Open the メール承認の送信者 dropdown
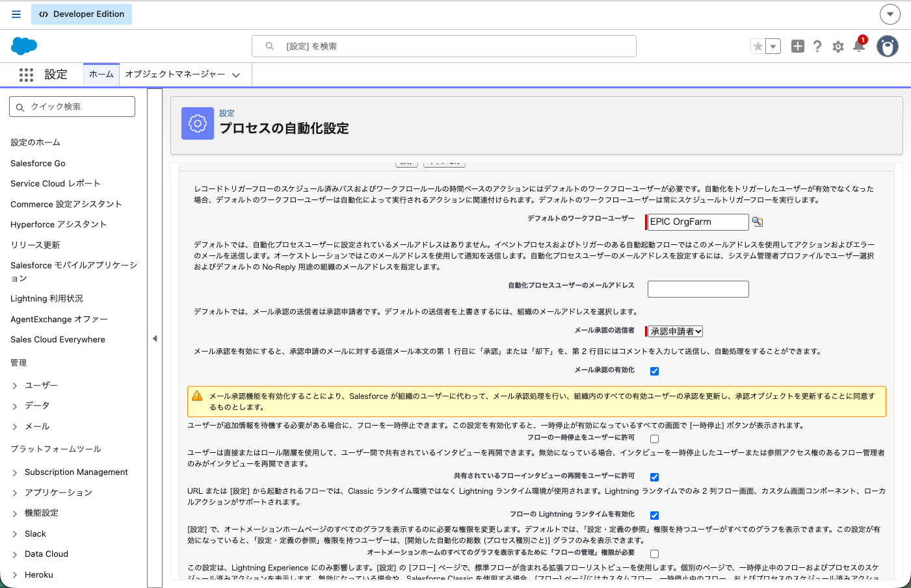 click(x=676, y=331)
